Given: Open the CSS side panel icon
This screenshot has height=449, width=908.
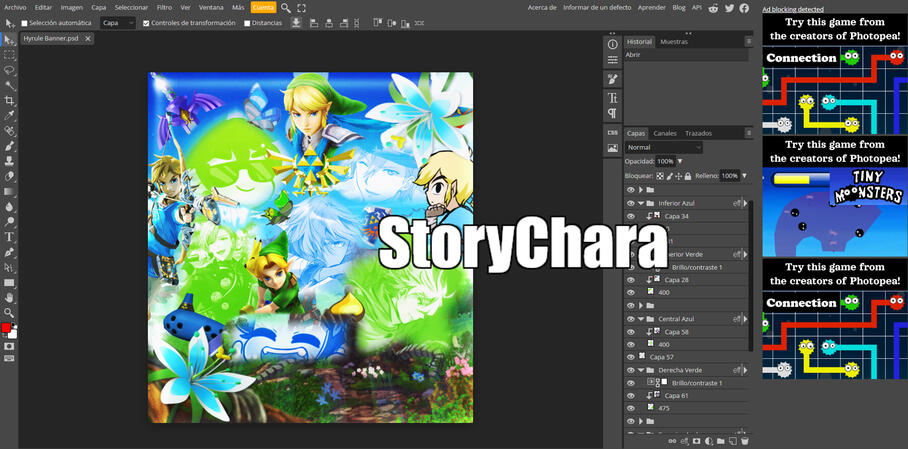Looking at the screenshot, I should coord(612,131).
